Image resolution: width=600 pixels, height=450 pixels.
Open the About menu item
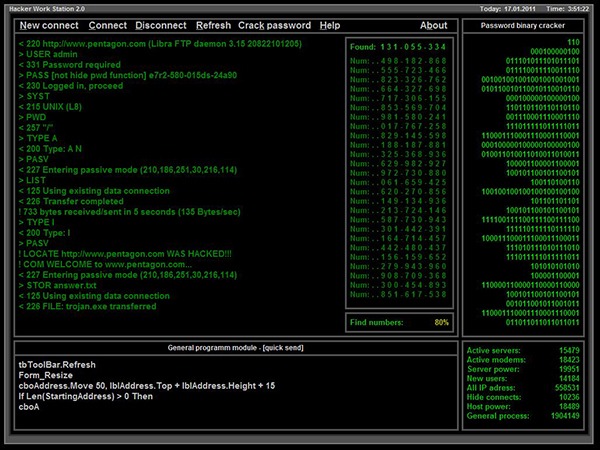coord(433,25)
